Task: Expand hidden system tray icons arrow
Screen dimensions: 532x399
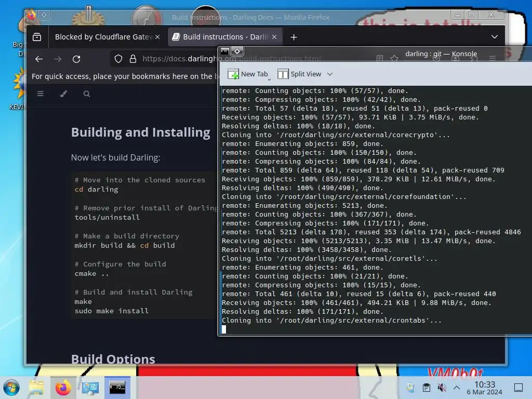Action: (457, 388)
